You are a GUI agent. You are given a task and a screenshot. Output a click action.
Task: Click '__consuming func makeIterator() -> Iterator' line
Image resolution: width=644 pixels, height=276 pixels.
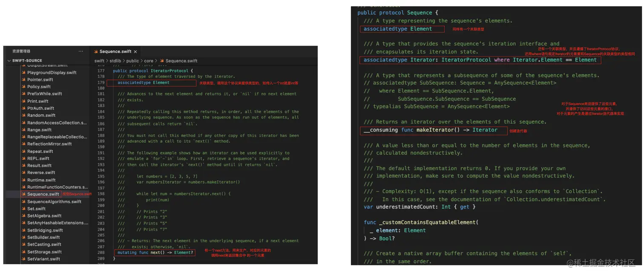pos(430,130)
